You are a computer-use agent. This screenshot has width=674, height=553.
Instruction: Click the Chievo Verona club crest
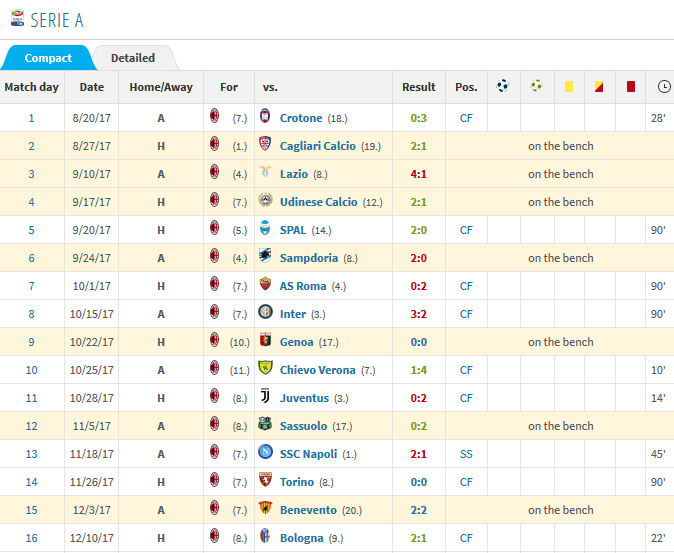click(x=265, y=367)
